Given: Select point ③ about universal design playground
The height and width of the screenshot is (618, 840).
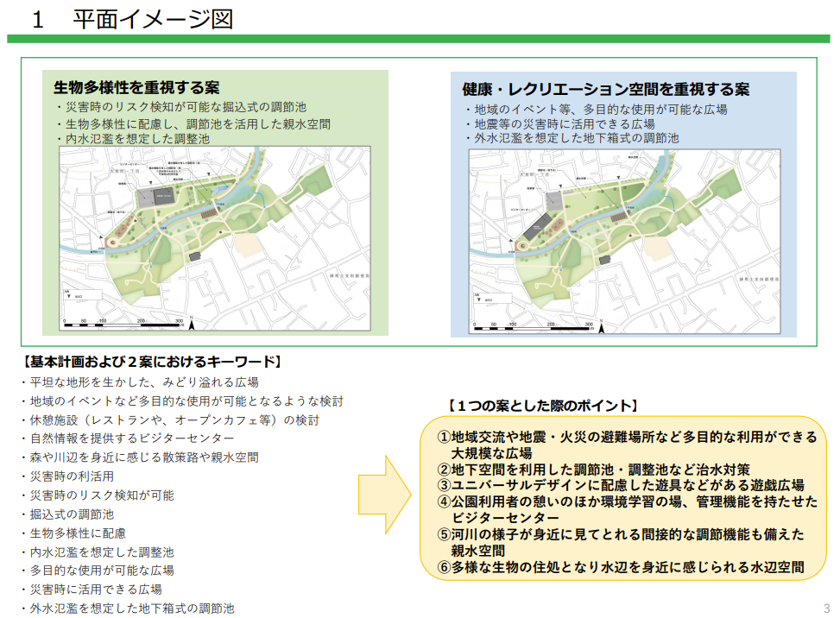Looking at the screenshot, I should click(x=619, y=485).
